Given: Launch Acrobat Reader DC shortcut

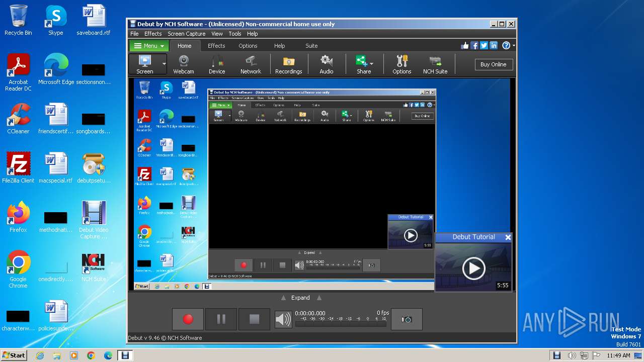Looking at the screenshot, I should click(x=18, y=73).
